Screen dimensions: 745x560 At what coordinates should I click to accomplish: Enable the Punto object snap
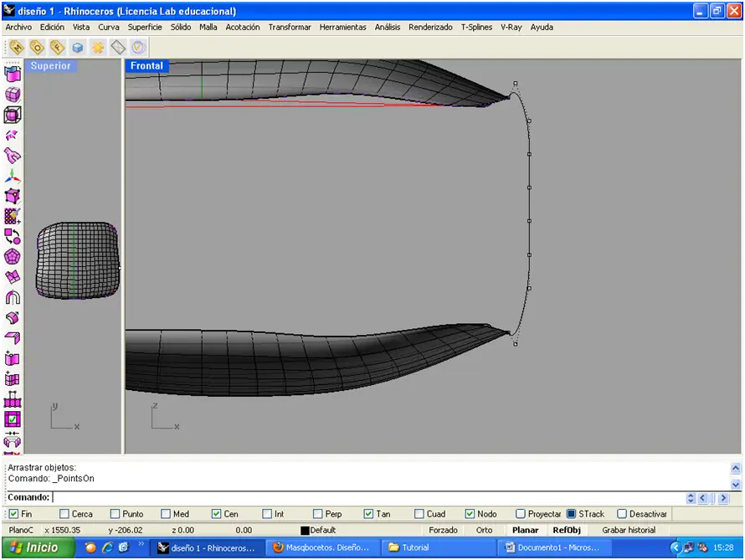pos(115,514)
